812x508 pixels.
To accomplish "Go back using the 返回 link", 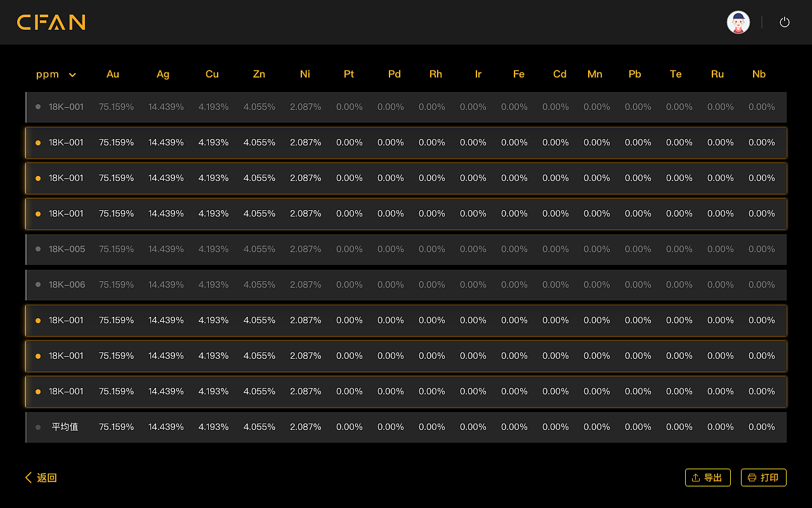I will point(41,478).
